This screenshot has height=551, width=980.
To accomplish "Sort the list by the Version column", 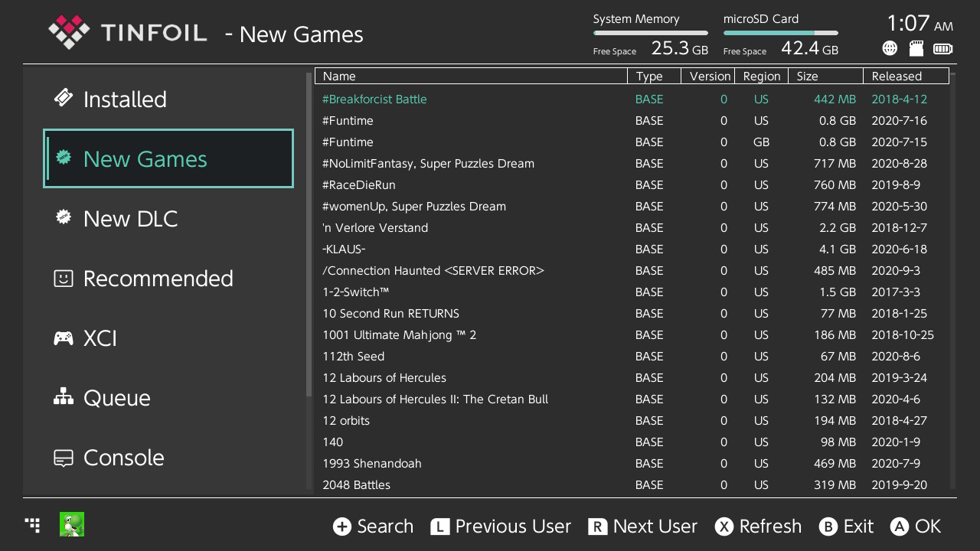I will 708,76.
